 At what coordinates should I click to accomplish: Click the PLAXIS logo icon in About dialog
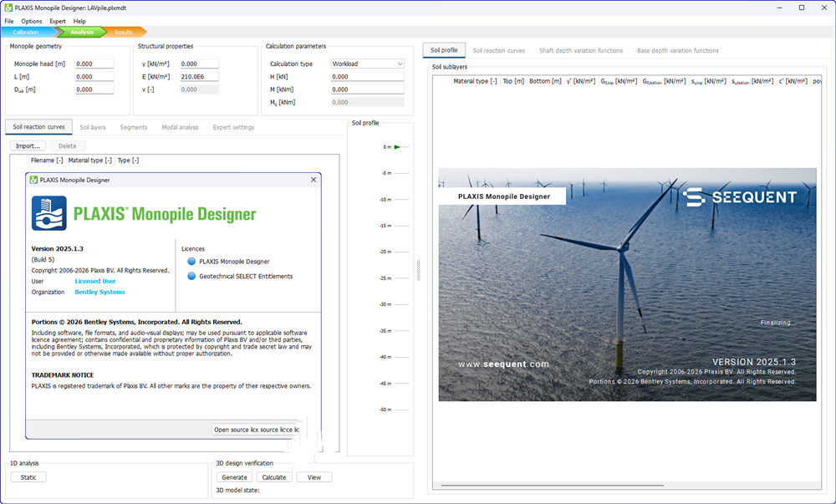tap(49, 213)
